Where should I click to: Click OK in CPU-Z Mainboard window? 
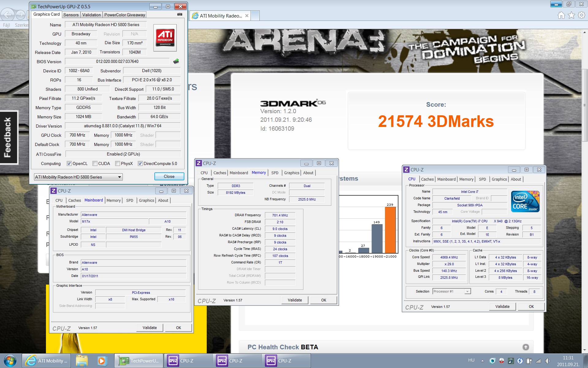tap(179, 328)
